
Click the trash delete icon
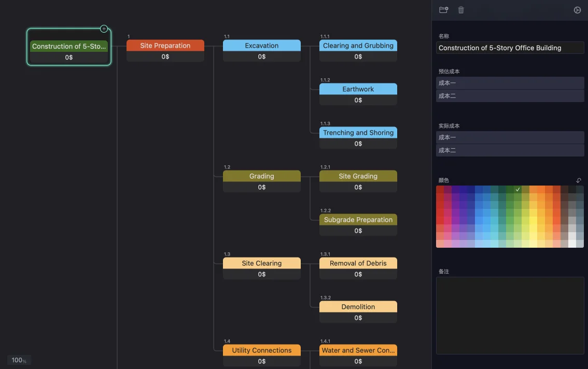point(461,10)
